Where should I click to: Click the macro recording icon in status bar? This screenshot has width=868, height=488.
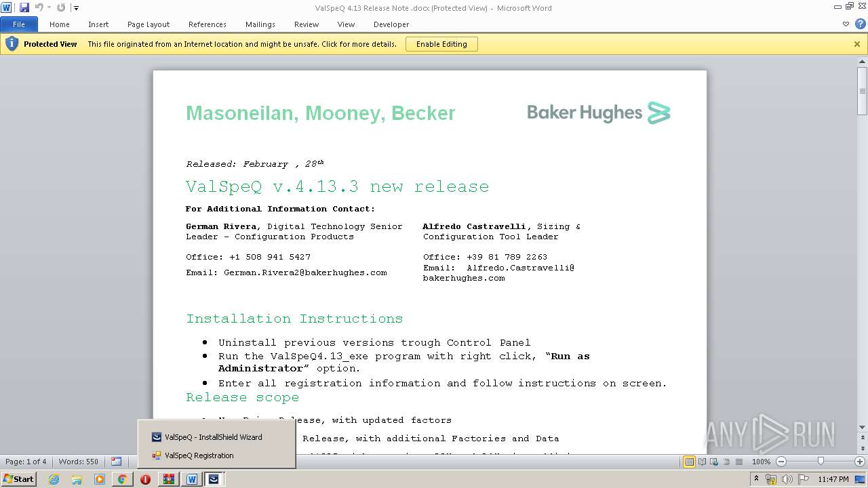point(117,462)
